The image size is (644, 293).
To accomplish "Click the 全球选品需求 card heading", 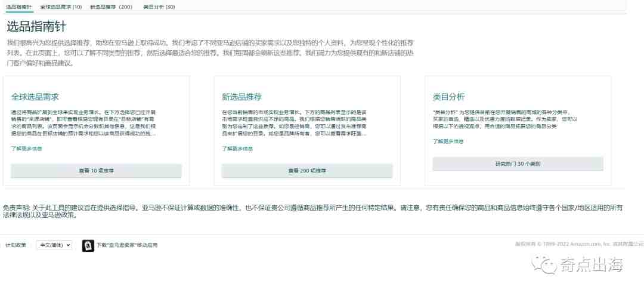I will (x=35, y=97).
